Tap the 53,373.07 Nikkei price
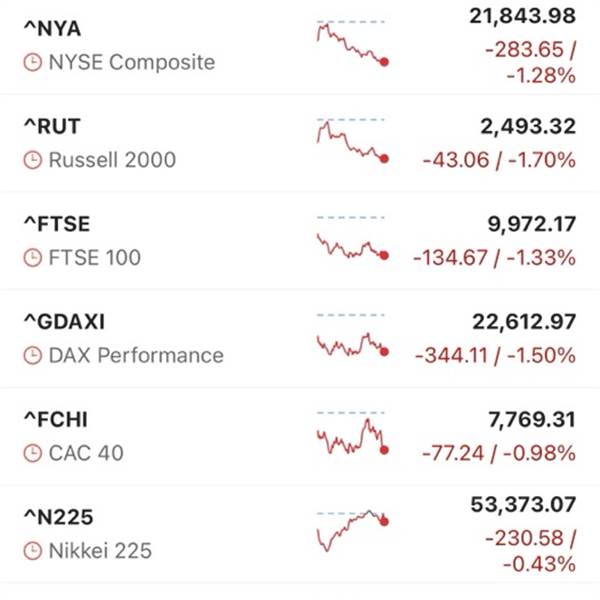The height and width of the screenshot is (600, 600). (x=522, y=506)
